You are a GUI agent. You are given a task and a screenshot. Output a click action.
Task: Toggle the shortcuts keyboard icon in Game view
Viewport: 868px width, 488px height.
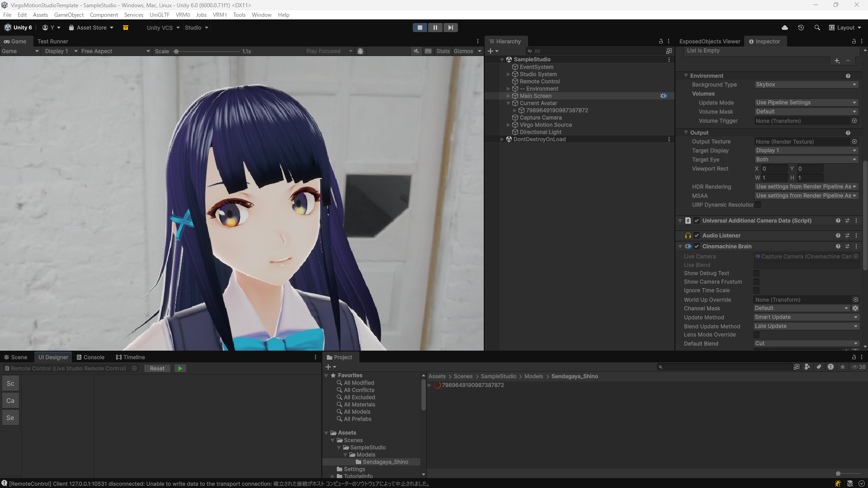tap(428, 51)
